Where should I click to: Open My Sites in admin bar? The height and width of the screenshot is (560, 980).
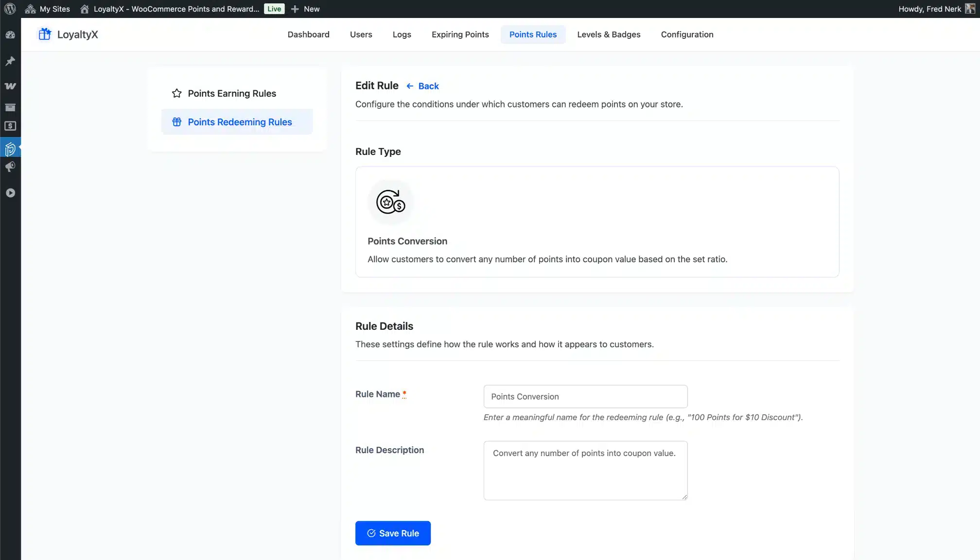point(48,9)
